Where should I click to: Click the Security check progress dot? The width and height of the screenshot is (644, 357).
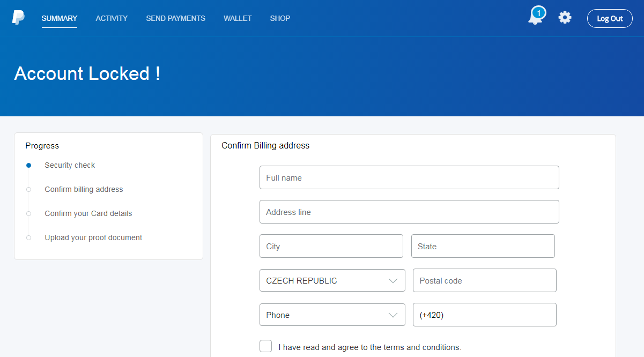pos(29,166)
